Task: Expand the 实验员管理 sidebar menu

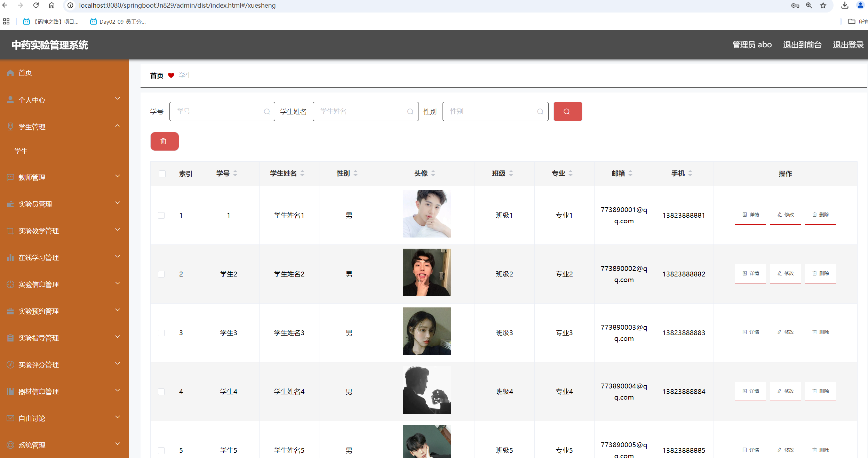Action: pos(64,204)
